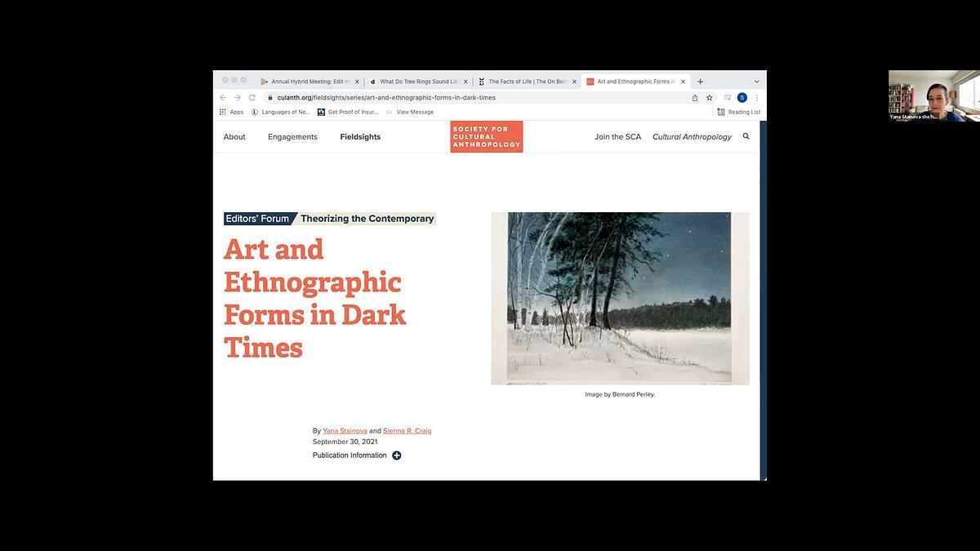Click the Editors' Forum label
Screen dimensions: 980x551
258,219
